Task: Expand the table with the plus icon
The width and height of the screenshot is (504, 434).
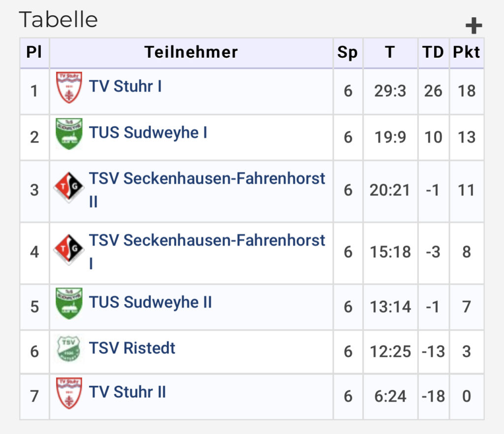Action: (x=474, y=26)
